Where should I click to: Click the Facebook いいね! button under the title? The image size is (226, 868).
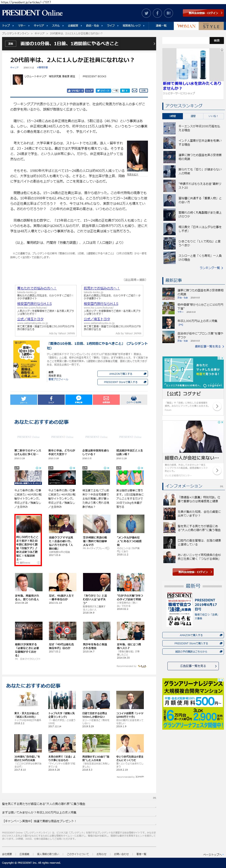pos(75,91)
